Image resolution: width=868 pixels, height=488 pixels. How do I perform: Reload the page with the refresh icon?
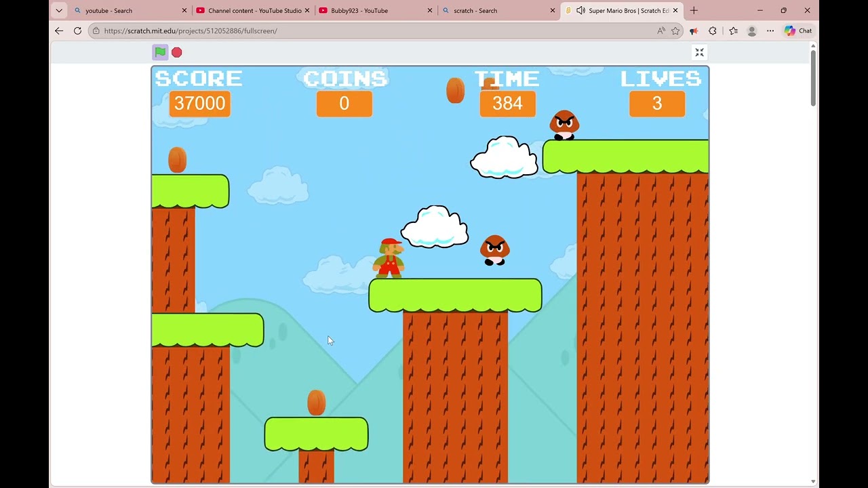click(x=77, y=30)
